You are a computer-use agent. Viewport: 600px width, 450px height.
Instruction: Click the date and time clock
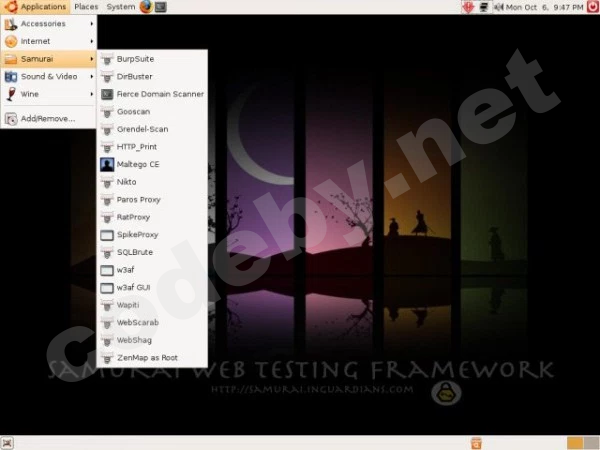tap(545, 7)
